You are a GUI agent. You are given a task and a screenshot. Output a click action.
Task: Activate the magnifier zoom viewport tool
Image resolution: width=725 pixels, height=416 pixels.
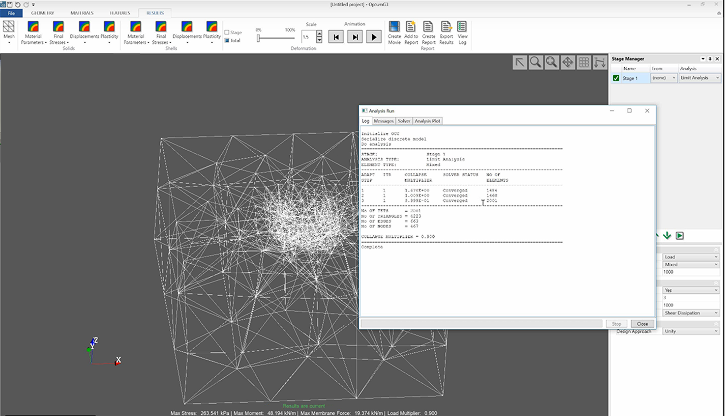535,62
